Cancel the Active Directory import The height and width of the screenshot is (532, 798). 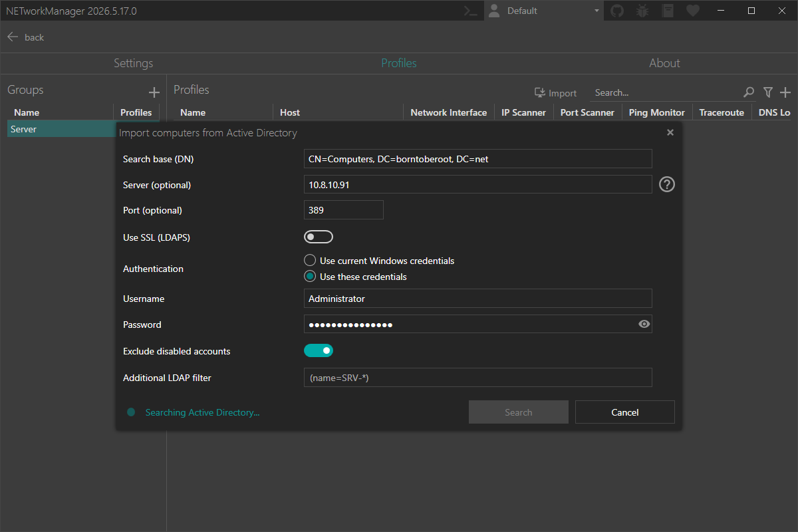click(625, 412)
